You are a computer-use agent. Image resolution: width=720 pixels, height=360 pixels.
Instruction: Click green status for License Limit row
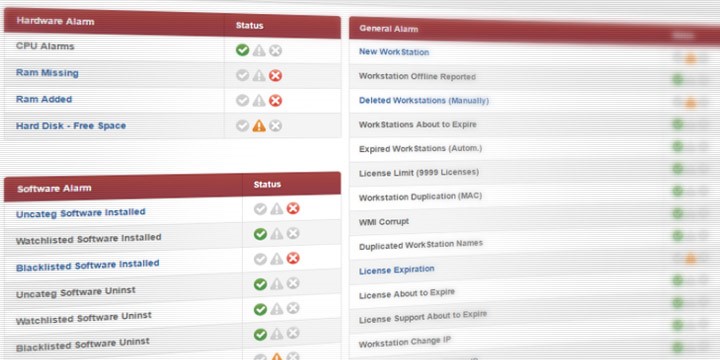coord(678,169)
